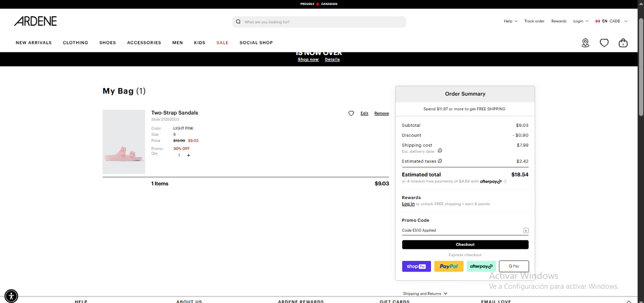Edit the Two-Strap Sandals item
The height and width of the screenshot is (303, 644).
365,113
